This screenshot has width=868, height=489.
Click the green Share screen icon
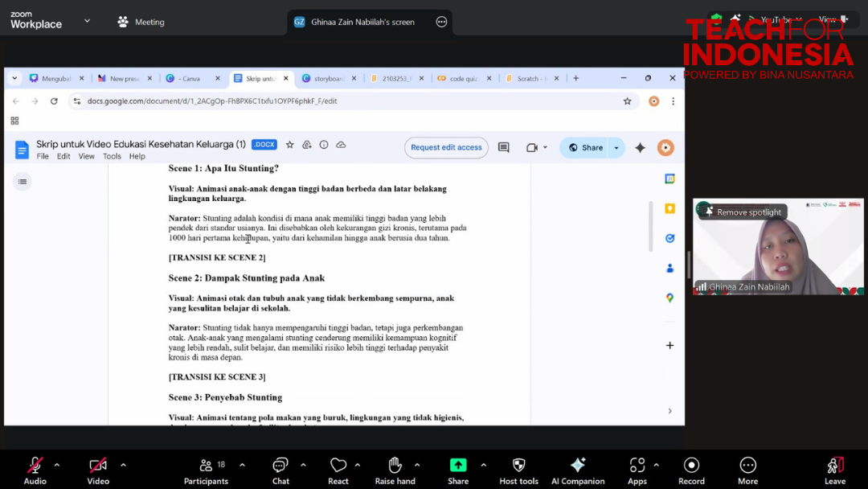(x=458, y=465)
